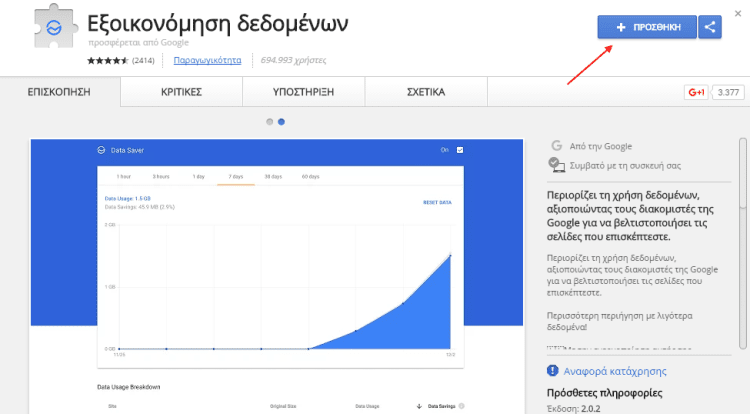
Task: Select the ΕΠΙΣΚΟΠΗΣΗ tab
Action: (59, 92)
